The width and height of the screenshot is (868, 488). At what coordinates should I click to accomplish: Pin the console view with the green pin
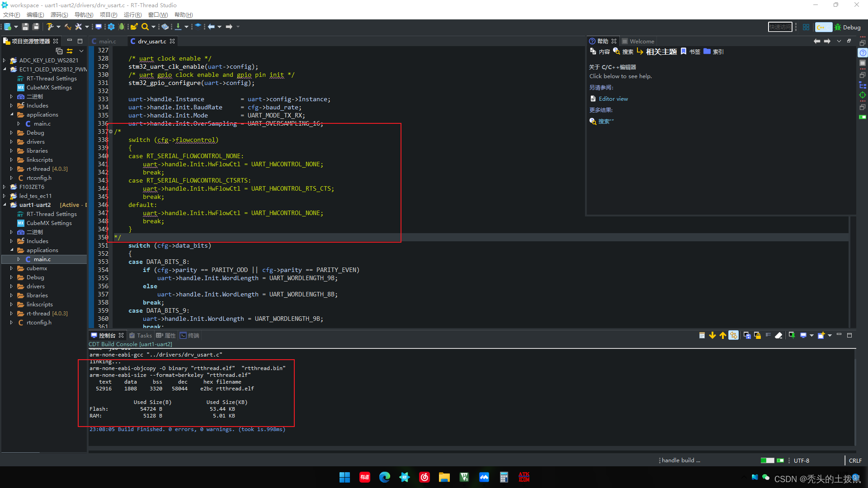coord(792,335)
